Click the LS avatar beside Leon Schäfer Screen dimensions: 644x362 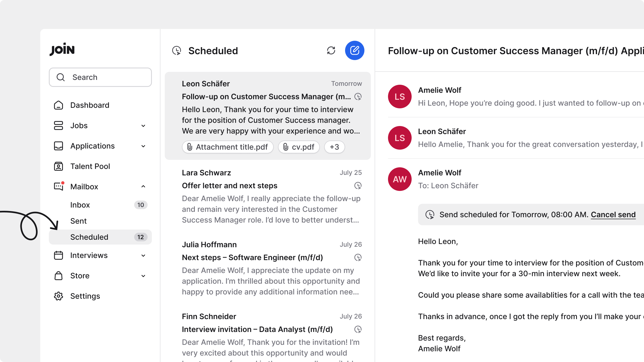click(400, 138)
